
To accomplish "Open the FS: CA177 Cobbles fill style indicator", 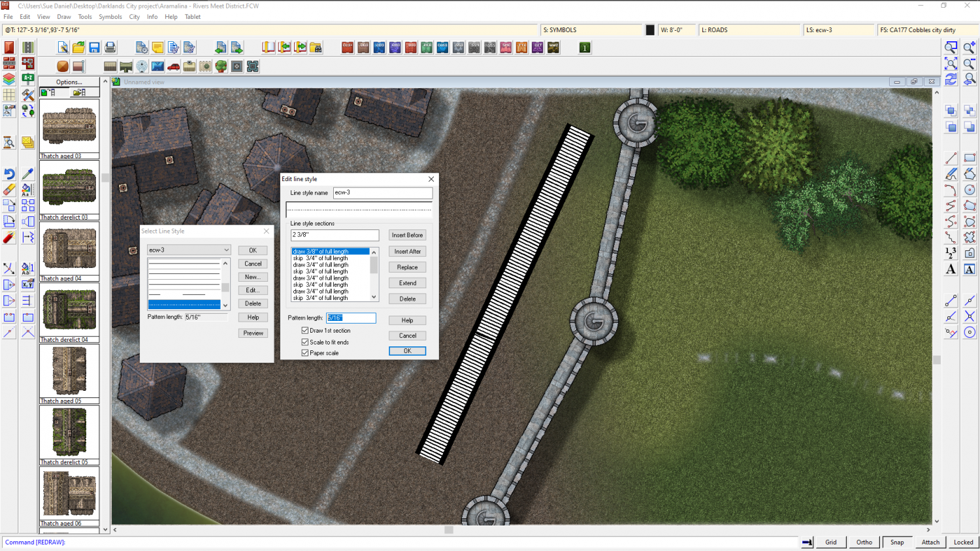I will point(926,30).
